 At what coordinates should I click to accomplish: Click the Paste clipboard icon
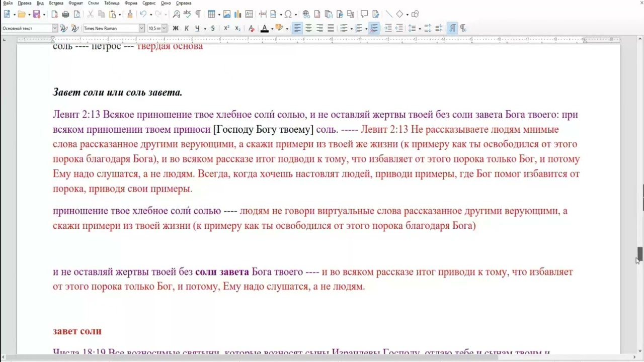(x=113, y=14)
